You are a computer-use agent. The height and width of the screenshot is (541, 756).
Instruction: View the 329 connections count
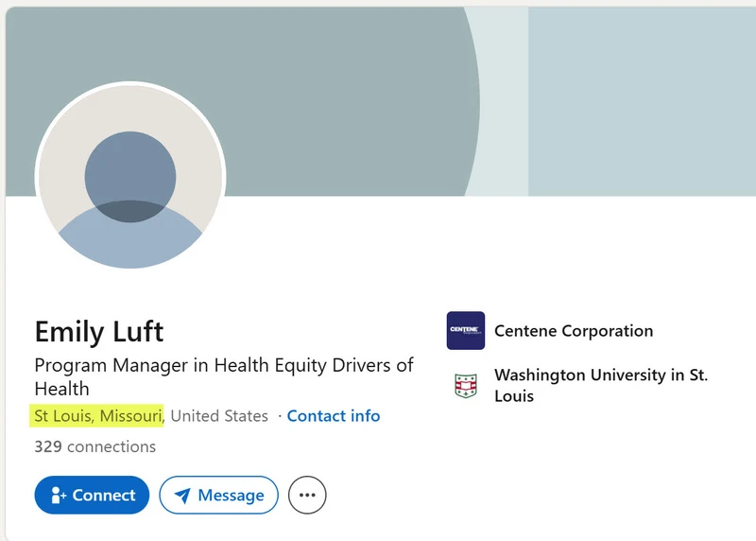95,446
